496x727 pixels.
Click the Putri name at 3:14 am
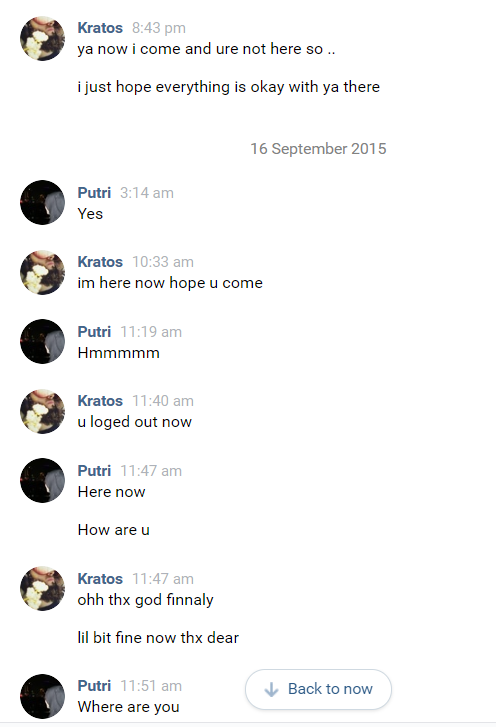tap(94, 192)
